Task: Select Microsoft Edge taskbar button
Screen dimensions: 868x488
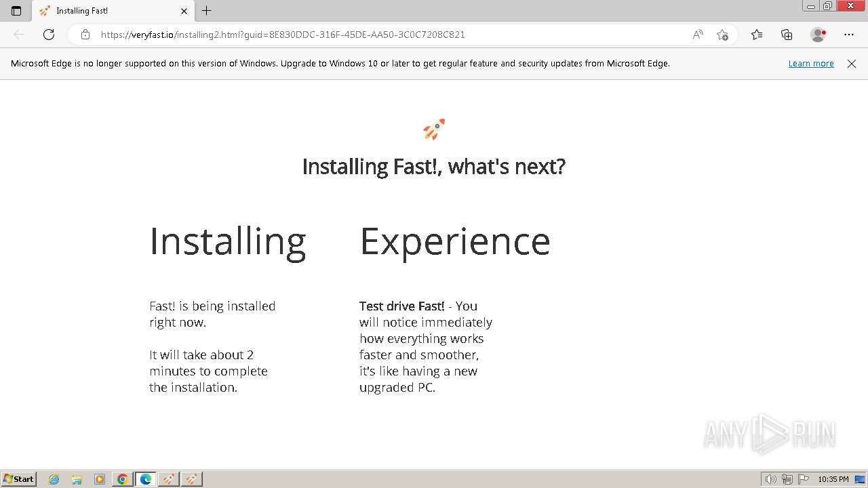Action: pyautogui.click(x=146, y=479)
